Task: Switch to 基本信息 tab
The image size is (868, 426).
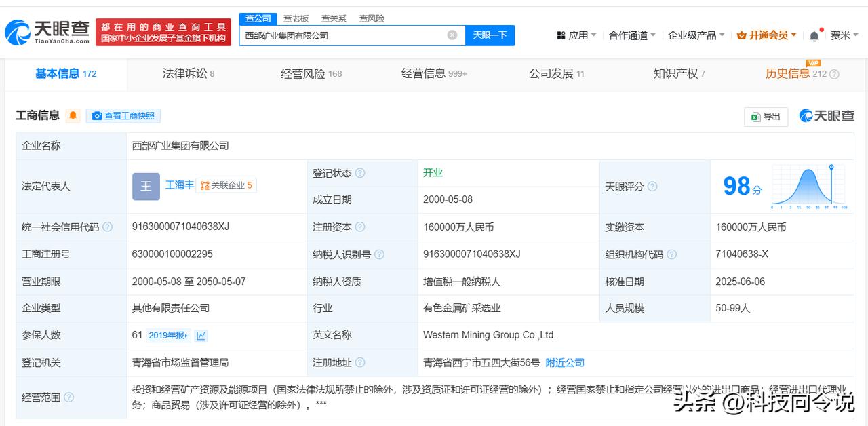Action: pos(66,73)
